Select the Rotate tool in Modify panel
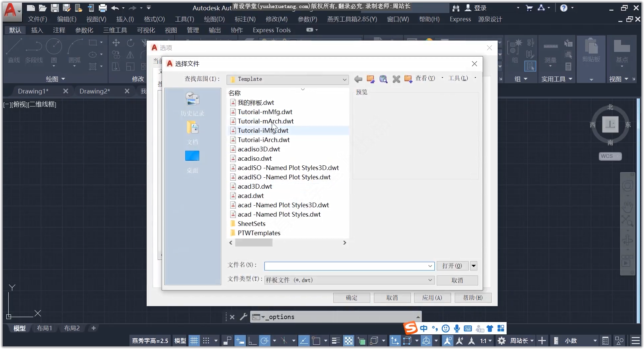The height and width of the screenshot is (349, 644). tap(130, 43)
